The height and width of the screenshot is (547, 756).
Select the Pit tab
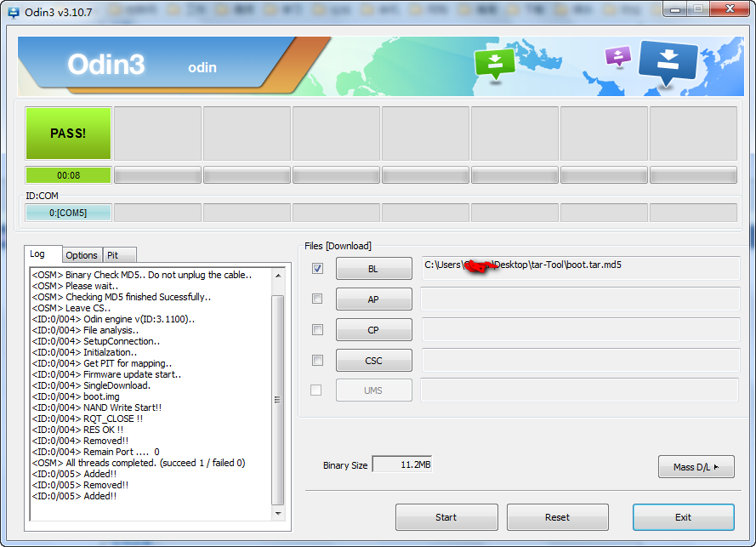120,255
